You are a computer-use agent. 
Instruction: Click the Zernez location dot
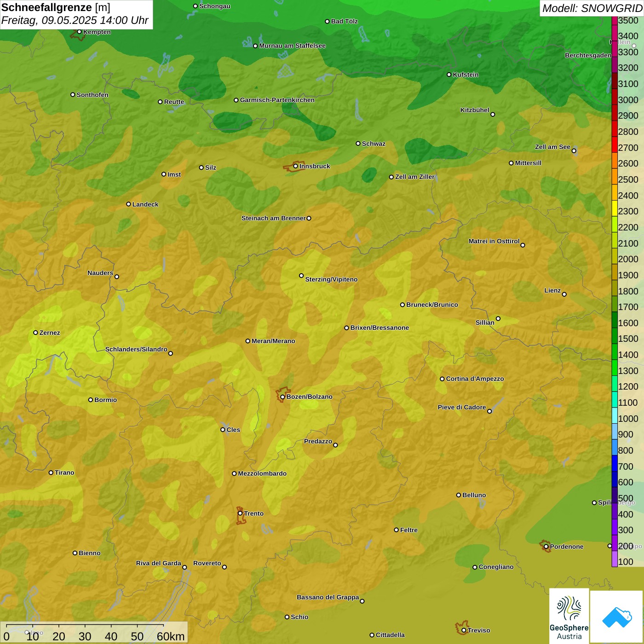(x=35, y=333)
